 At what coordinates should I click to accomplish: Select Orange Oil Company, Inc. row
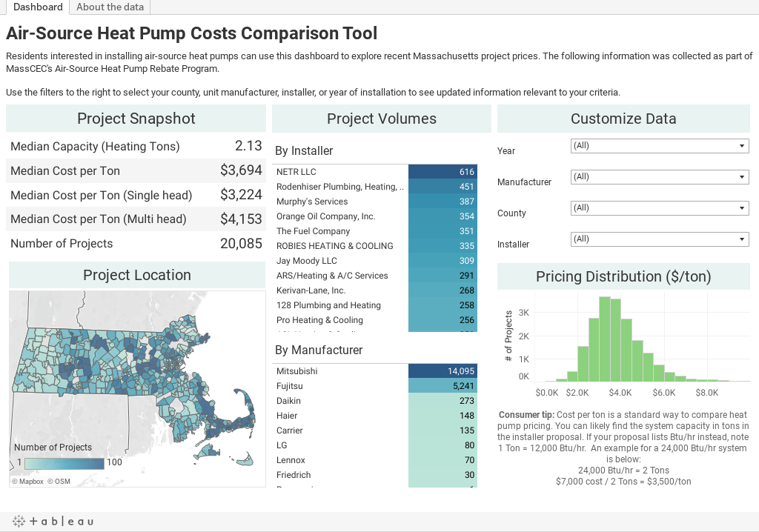(x=374, y=216)
